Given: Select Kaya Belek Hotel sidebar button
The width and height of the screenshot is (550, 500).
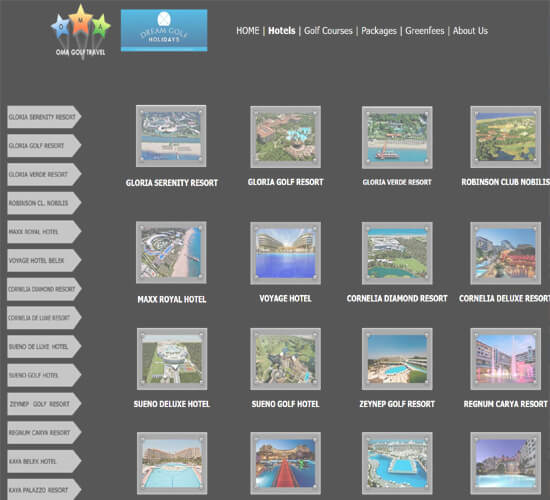Looking at the screenshot, I should coord(44,461).
